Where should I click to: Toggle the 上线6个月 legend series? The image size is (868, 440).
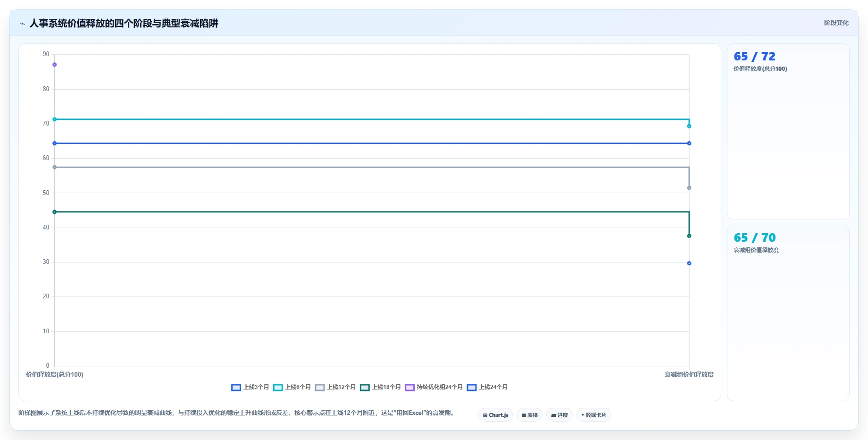point(292,387)
